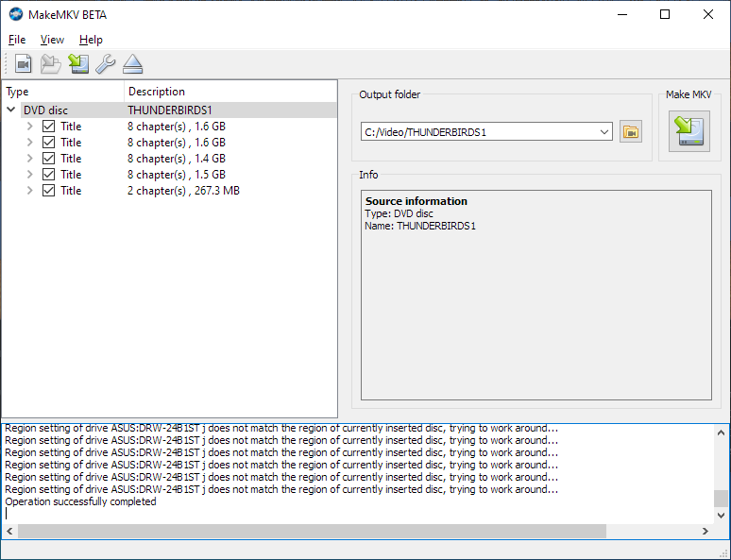The height and width of the screenshot is (560, 731).
Task: Click the Save to MKV toolbar icon
Action: [78, 63]
